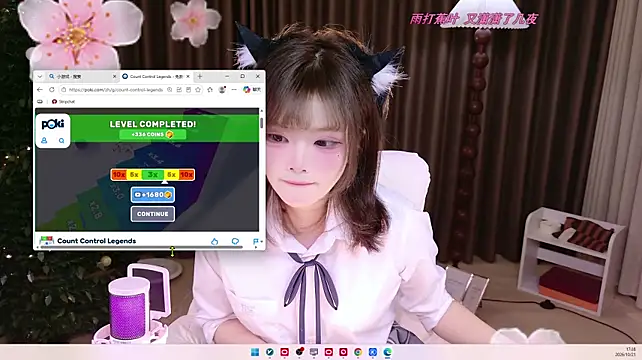The height and width of the screenshot is (360, 642).
Task: Click the +336 COINS reward label
Action: point(152,134)
